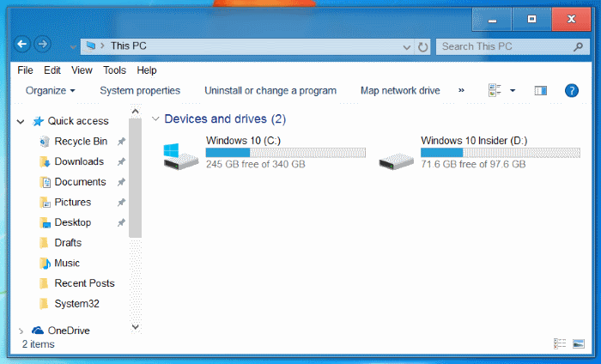601x364 pixels.
Task: Open the System32 folder
Action: tap(76, 303)
